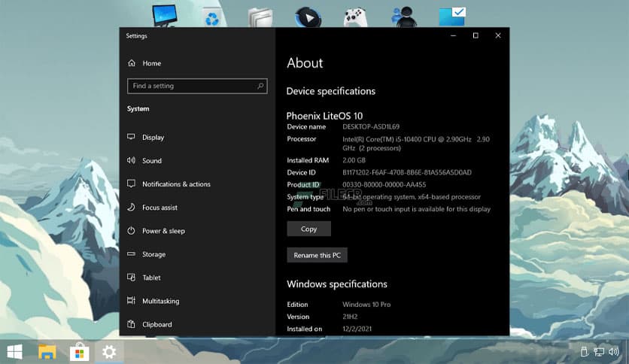629x364 pixels.
Task: Click the drive icon beside Storage
Action: tap(131, 253)
